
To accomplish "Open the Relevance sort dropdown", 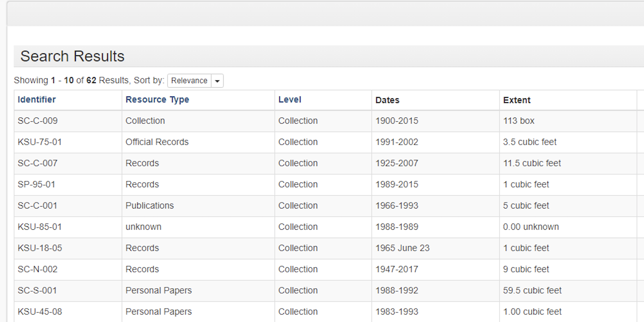I will tap(190, 80).
